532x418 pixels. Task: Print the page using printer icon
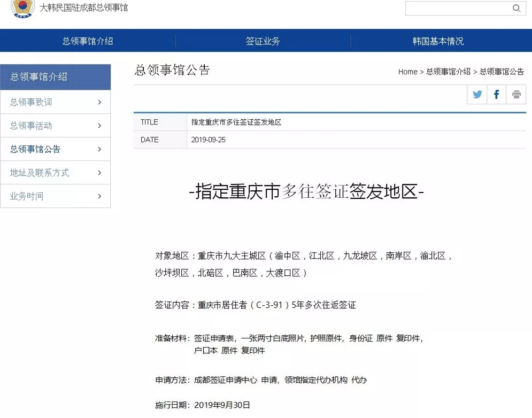(516, 95)
